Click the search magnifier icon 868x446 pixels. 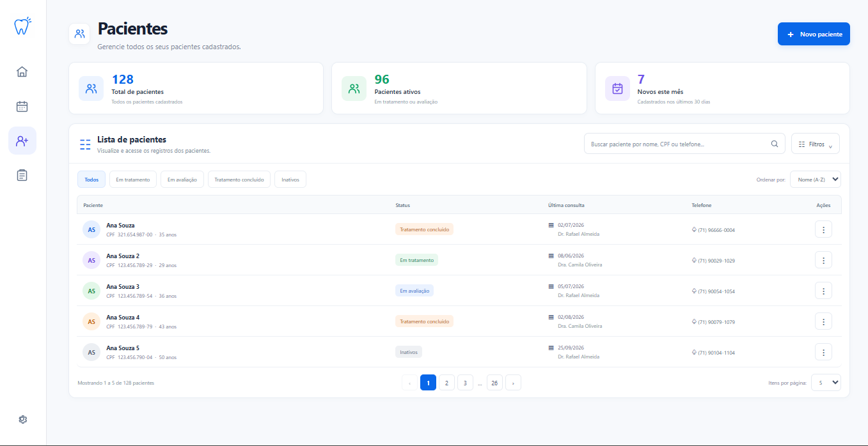775,144
